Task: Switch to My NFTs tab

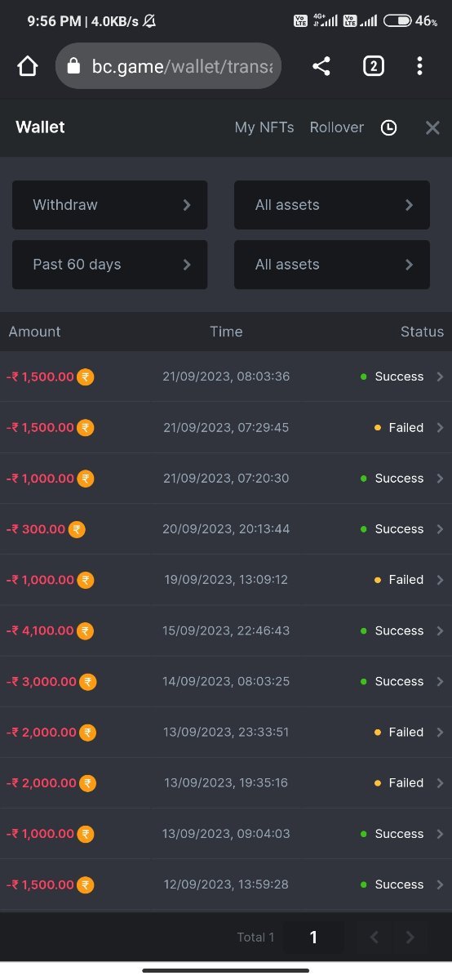Action: pos(264,127)
